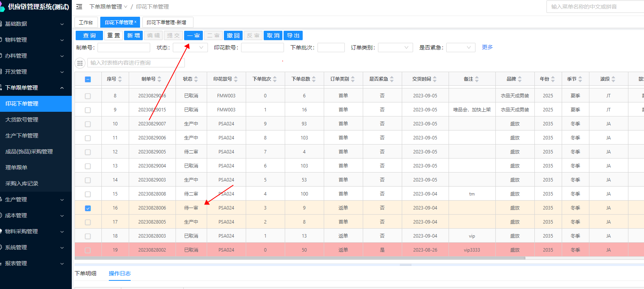Open the 订单类别 dropdown
This screenshot has height=289, width=644.
(395, 48)
